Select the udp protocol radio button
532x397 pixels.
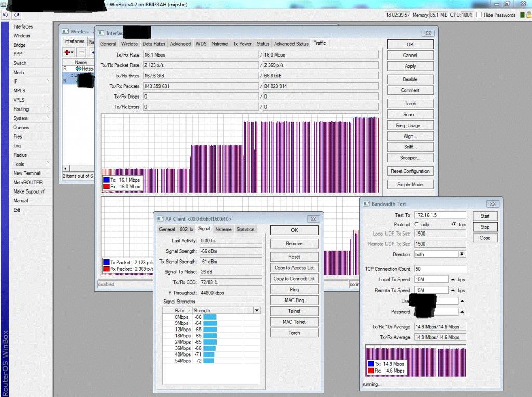[x=417, y=224]
